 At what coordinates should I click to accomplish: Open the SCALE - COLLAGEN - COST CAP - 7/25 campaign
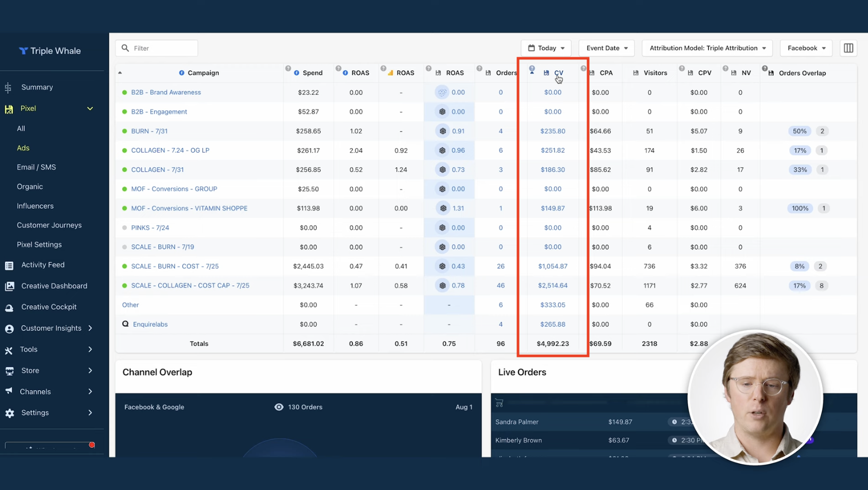[x=190, y=286]
